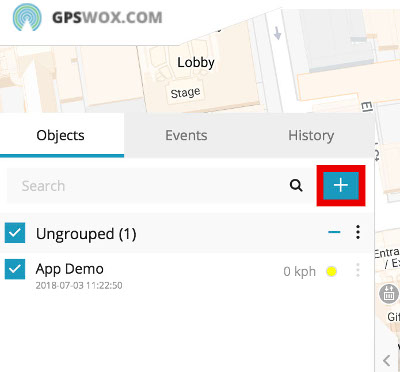Click the yellow status dot for App Demo
Viewport: 400px width, 372px height.
pos(331,271)
